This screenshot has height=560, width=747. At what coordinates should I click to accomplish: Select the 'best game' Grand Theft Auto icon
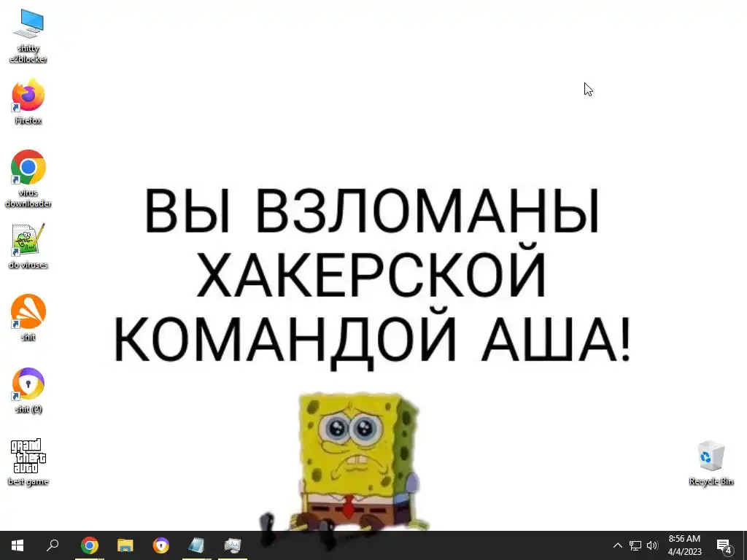pyautogui.click(x=28, y=462)
